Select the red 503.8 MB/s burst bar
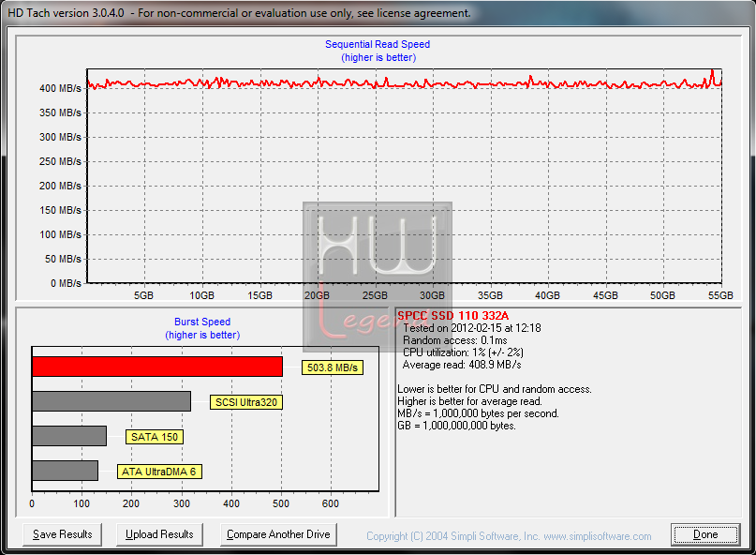This screenshot has height=555, width=756. [x=157, y=367]
